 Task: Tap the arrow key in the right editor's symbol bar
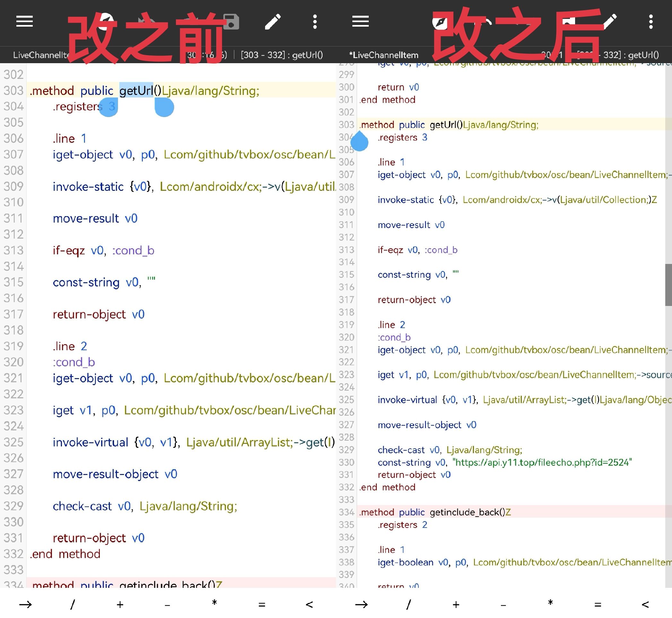pos(361,604)
